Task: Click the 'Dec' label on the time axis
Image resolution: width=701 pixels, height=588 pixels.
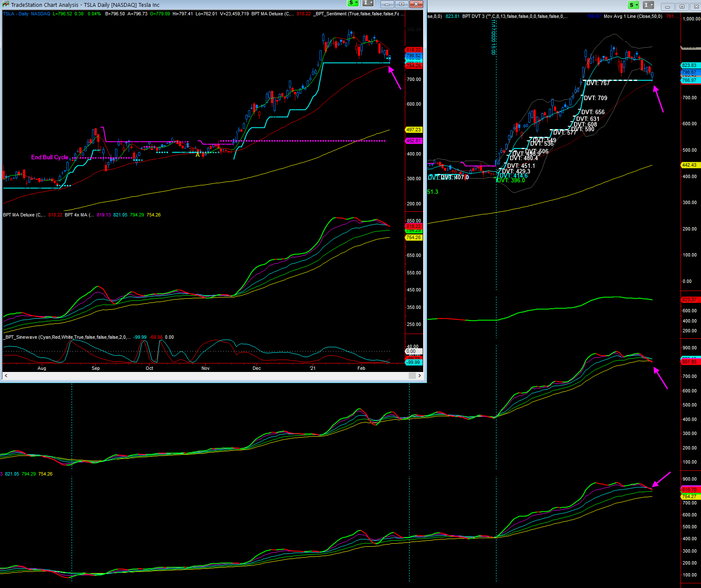Action: tap(257, 368)
